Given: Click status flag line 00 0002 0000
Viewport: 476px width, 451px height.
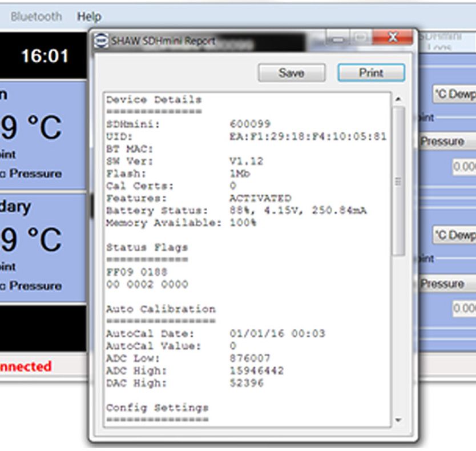Looking at the screenshot, I should (147, 284).
